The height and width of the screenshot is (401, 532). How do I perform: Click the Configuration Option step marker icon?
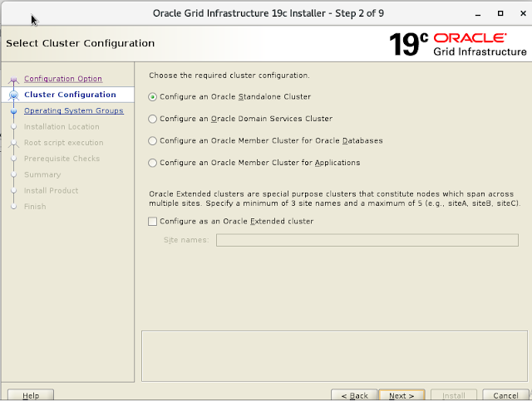(13, 80)
